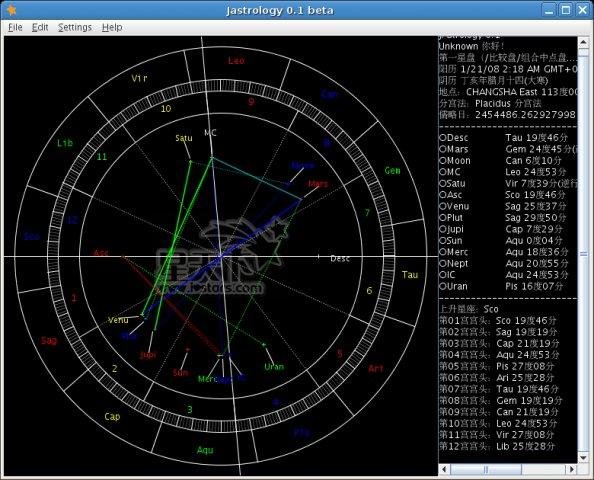
Task: Click the house 03 cusp Cap 21度19分 row
Action: [499, 344]
